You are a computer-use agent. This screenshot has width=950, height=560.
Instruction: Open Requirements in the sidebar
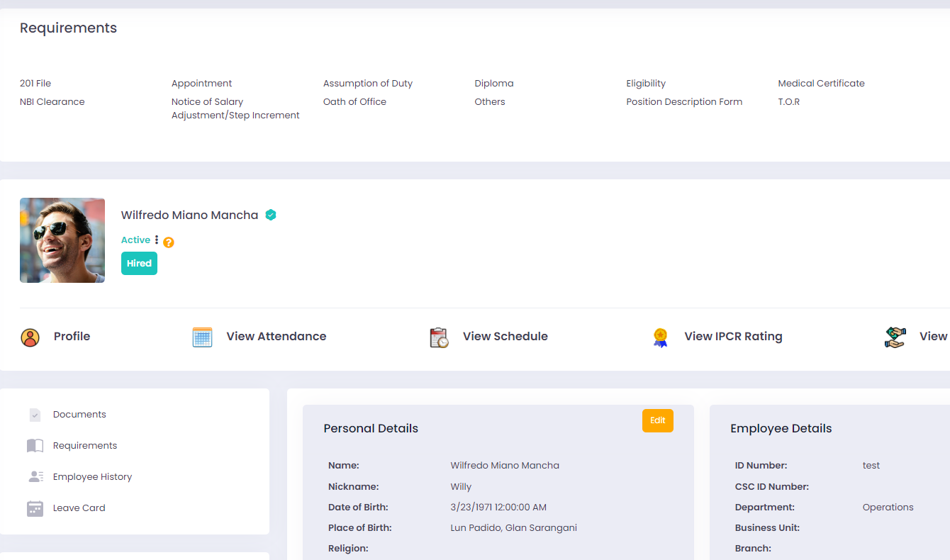pos(85,446)
